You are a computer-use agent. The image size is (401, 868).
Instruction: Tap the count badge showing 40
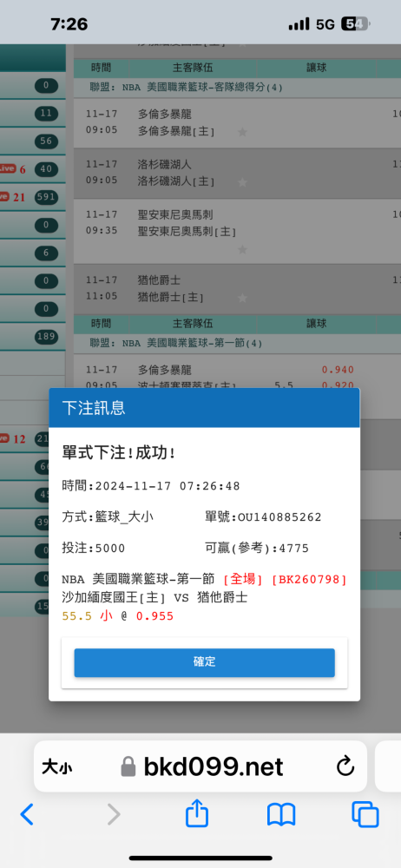[46, 169]
